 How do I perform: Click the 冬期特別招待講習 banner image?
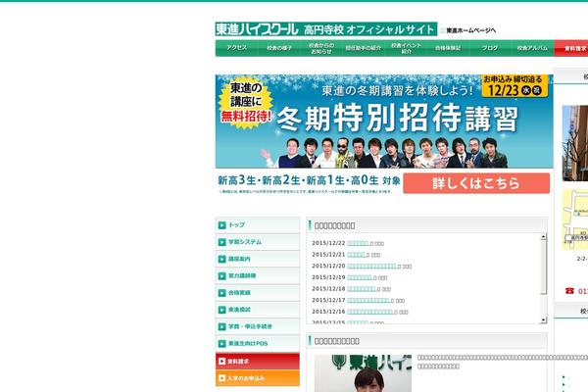pos(384,122)
